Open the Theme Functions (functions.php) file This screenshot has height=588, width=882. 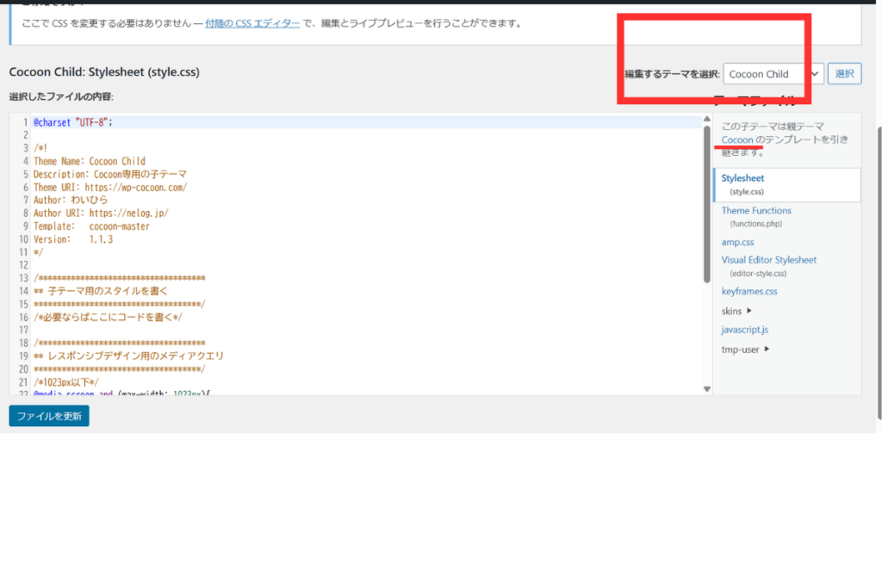[x=756, y=211]
